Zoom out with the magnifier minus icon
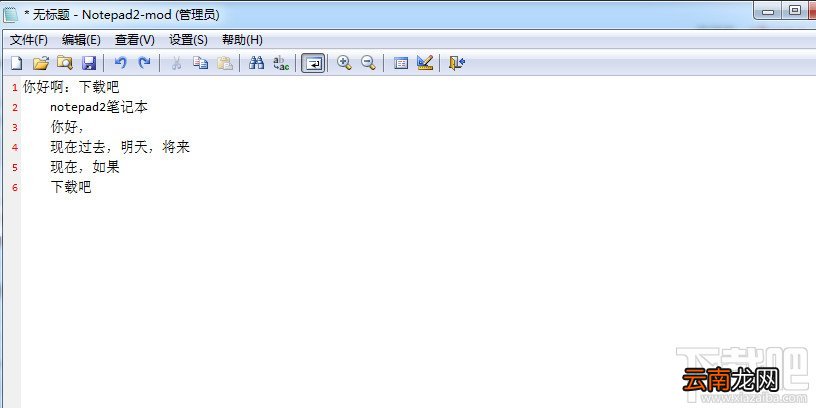Viewport: 816px width, 408px height. point(368,63)
